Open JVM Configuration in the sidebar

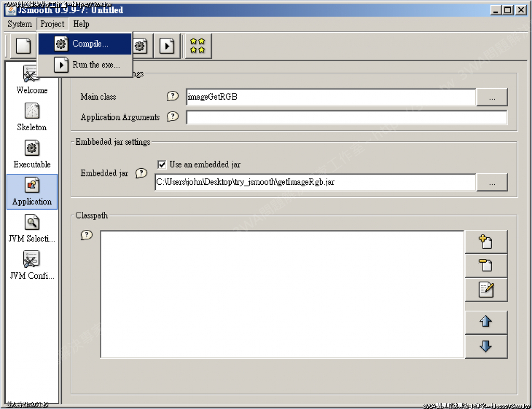[x=32, y=265]
